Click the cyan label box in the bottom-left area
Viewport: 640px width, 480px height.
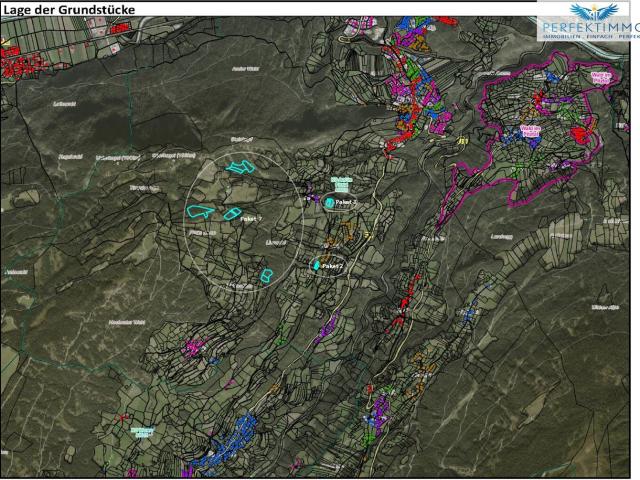point(141,433)
